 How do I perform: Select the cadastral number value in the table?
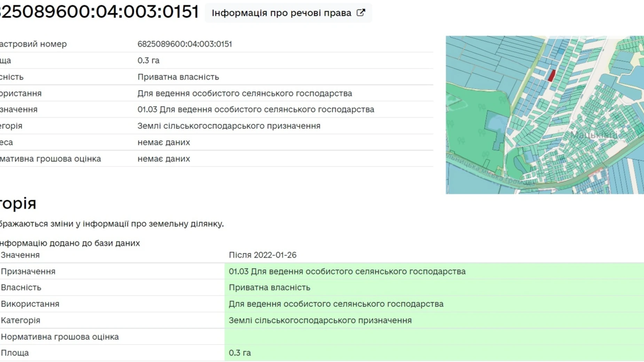click(x=184, y=44)
